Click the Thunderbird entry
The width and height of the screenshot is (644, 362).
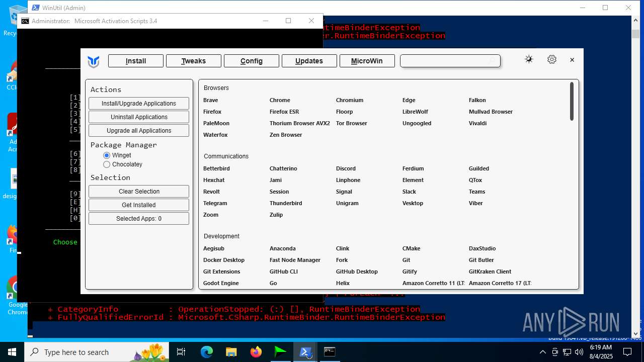coord(286,203)
